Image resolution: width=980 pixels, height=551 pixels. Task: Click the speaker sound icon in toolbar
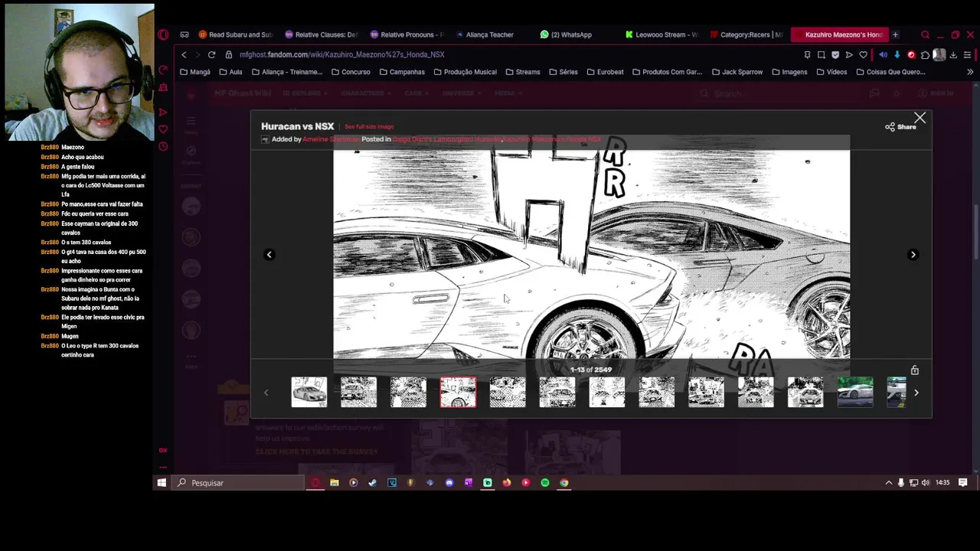tap(883, 55)
